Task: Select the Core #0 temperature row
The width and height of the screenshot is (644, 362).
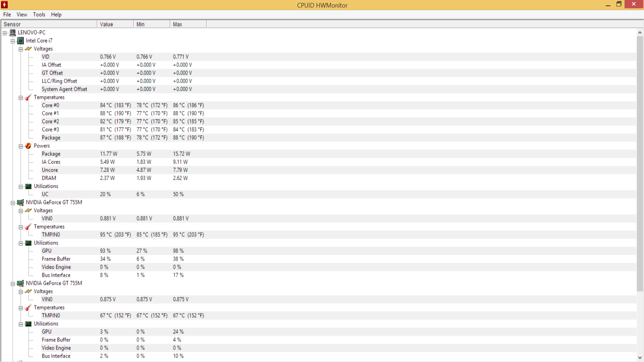Action: pyautogui.click(x=338, y=105)
